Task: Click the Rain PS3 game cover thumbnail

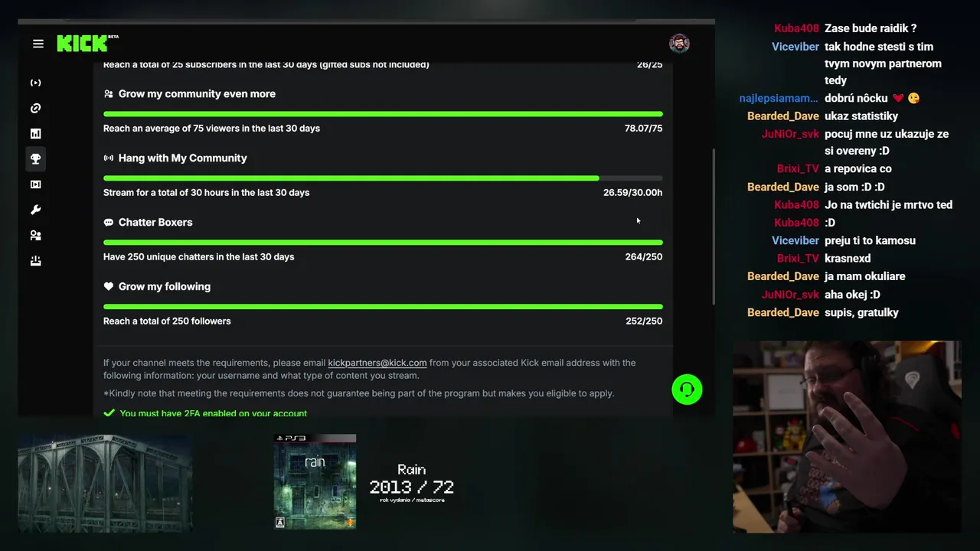Action: point(315,481)
